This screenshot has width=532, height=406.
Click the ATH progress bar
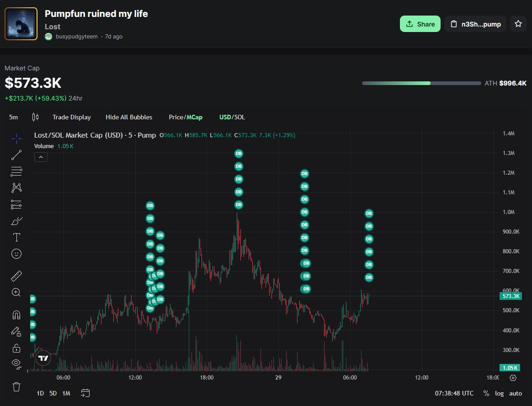click(421, 83)
